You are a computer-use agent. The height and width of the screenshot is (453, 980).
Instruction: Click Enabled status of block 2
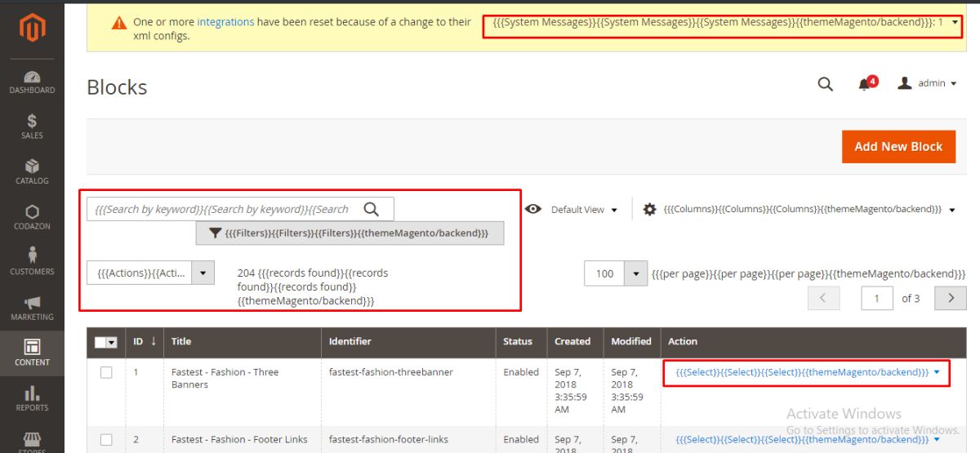(x=521, y=439)
